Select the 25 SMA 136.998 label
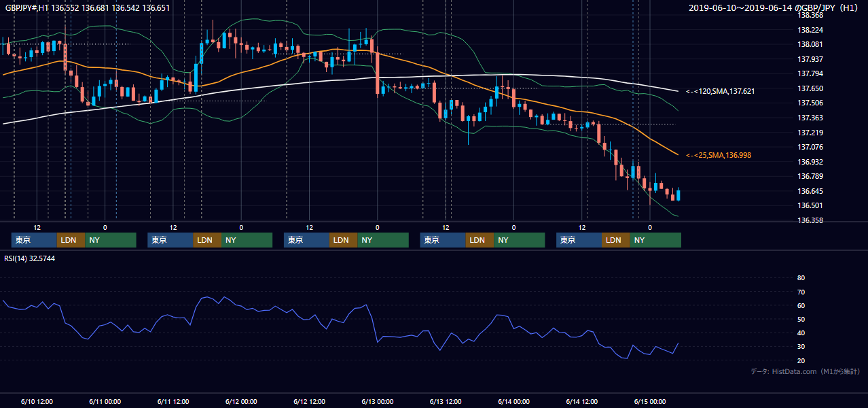Screen dimensions: 868x408 click(x=719, y=156)
